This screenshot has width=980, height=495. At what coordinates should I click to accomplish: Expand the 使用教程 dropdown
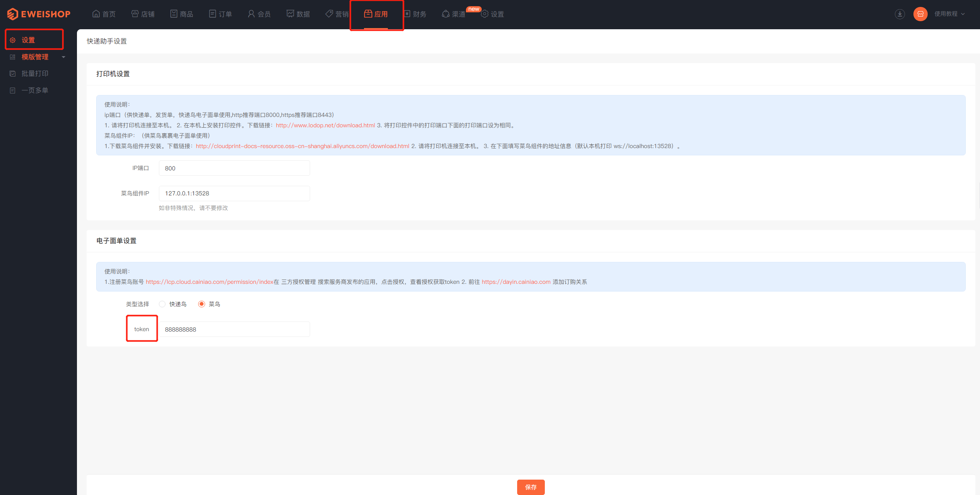950,14
